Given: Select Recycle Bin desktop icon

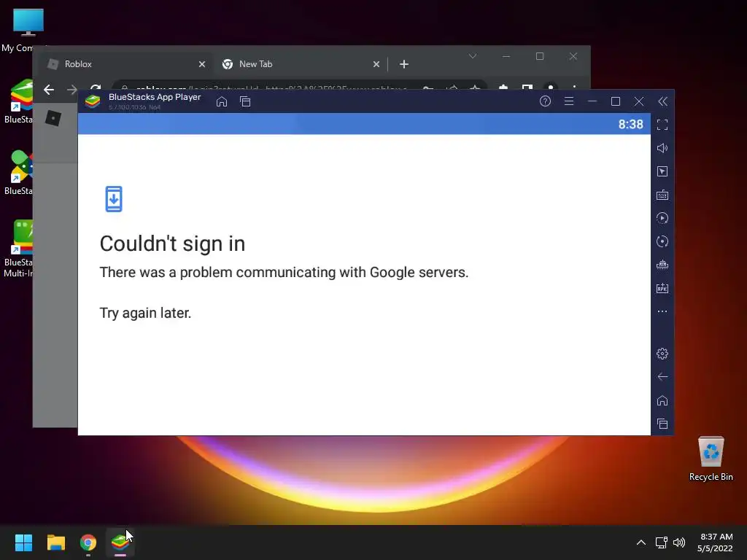Looking at the screenshot, I should coord(711,458).
